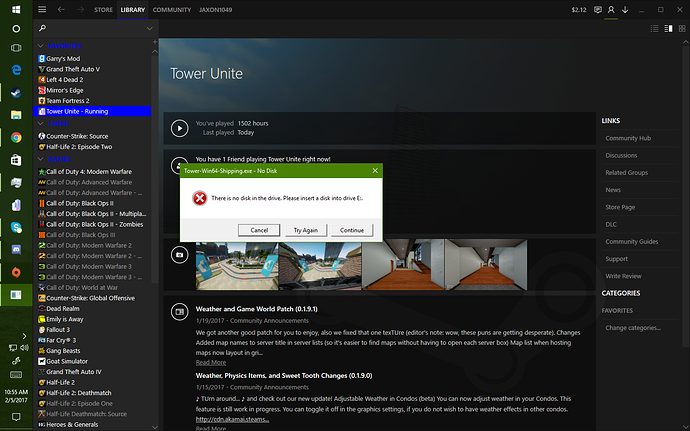Screen dimensions: 690x431
Task: Click game list scroll-up arrow
Action: (154, 52)
